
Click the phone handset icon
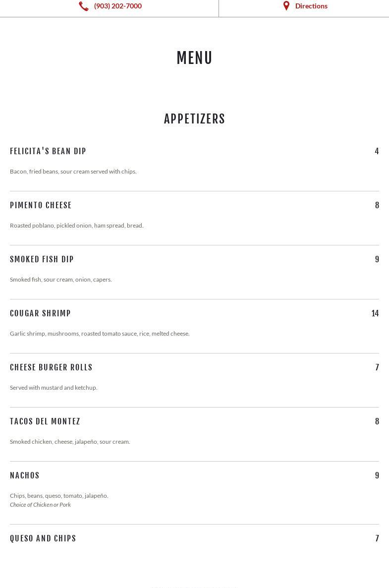coord(84,6)
